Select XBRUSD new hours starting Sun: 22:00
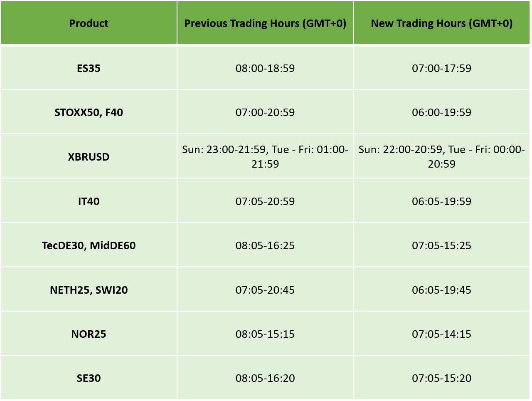Viewport: 532px width, 401px height. pos(442,157)
